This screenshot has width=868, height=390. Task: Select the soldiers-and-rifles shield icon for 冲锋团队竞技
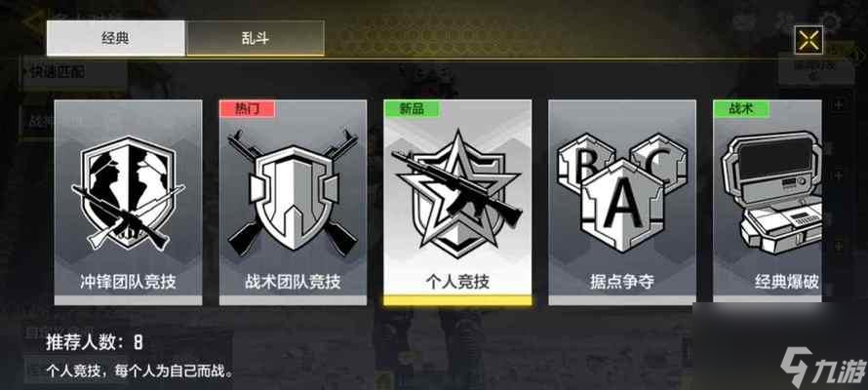[x=128, y=192]
